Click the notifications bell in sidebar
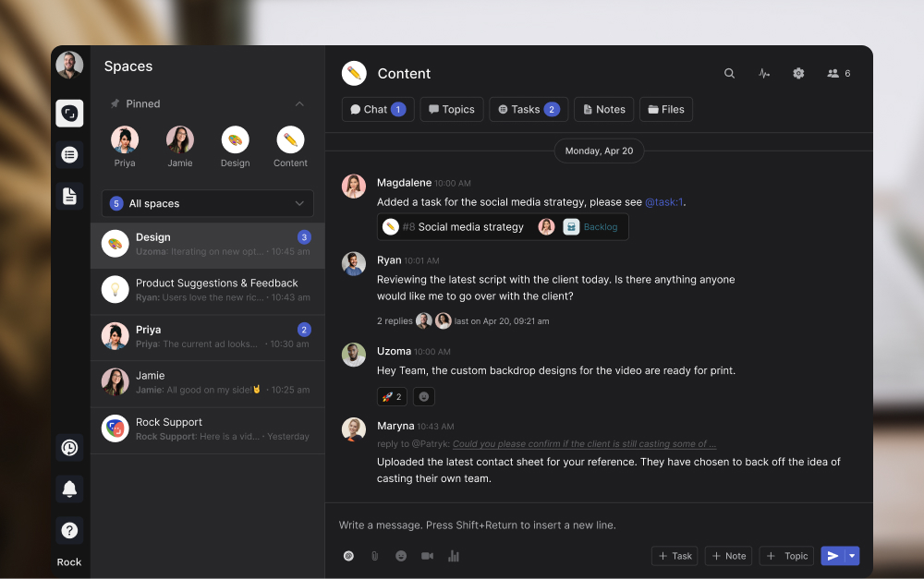Viewport: 924px width, 579px height. pyautogui.click(x=69, y=489)
